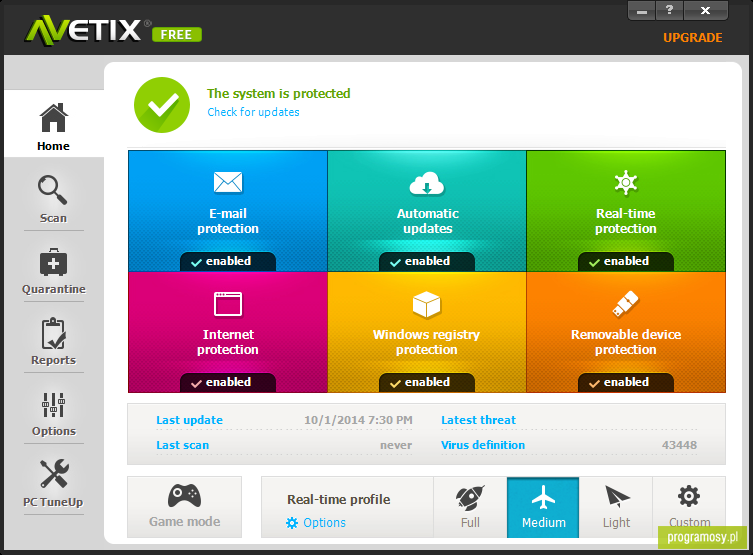This screenshot has width=753, height=555.
Task: Click the 10/1/2014 7:30 PM update value
Action: pyautogui.click(x=358, y=420)
